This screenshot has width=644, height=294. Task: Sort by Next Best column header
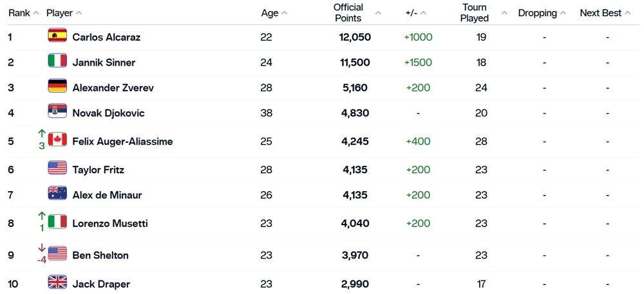601,13
